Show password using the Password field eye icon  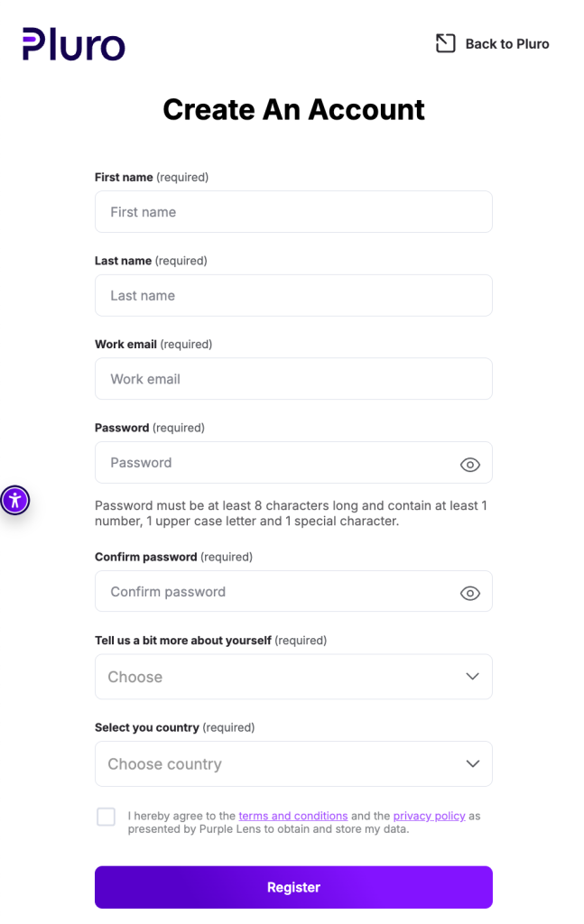(x=470, y=465)
